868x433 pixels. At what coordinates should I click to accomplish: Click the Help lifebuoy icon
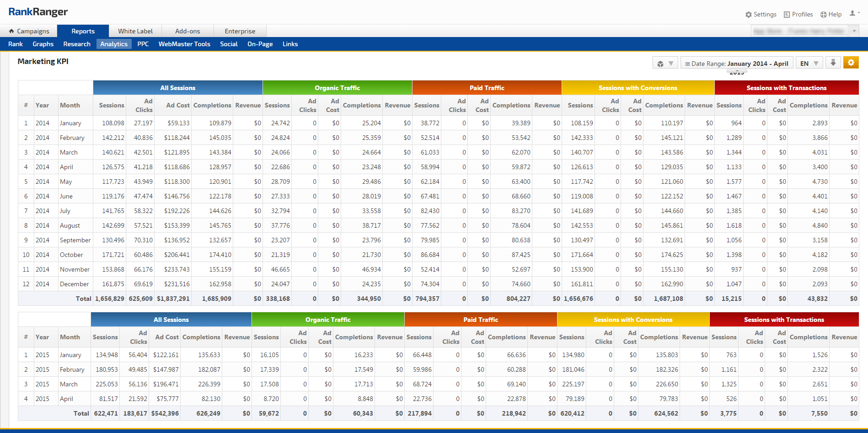823,15
